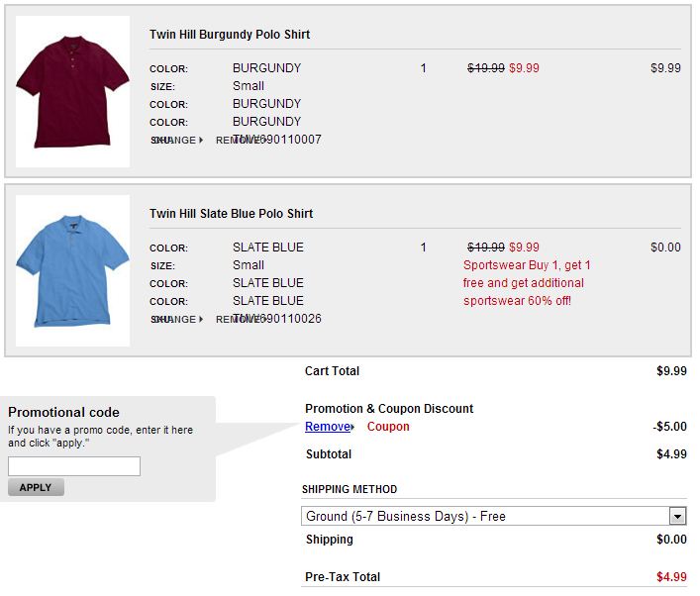Open the shipping method dropdown arrow
Image resolution: width=700 pixels, height=596 pixels.
pos(677,517)
